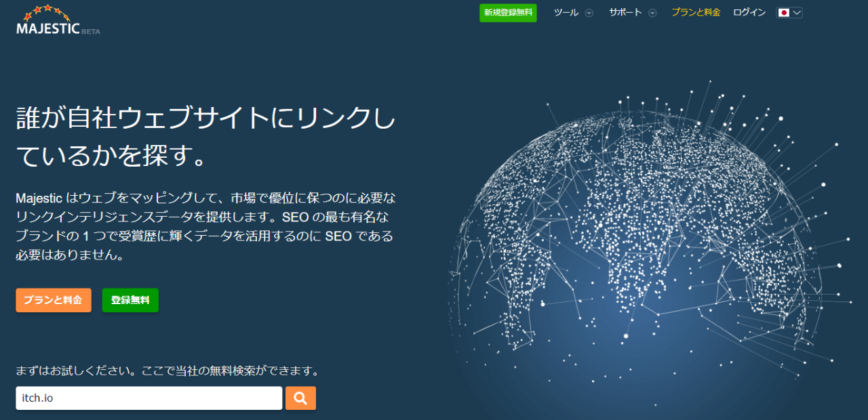This screenshot has height=420, width=868.
Task: Select プランと料金 in the navigation bar
Action: tap(696, 12)
